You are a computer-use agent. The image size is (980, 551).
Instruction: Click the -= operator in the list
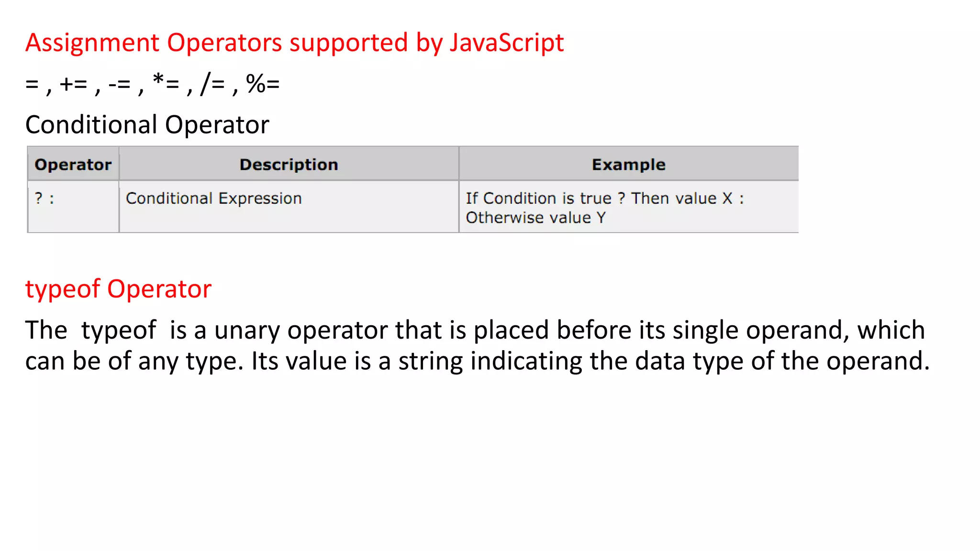coord(119,84)
